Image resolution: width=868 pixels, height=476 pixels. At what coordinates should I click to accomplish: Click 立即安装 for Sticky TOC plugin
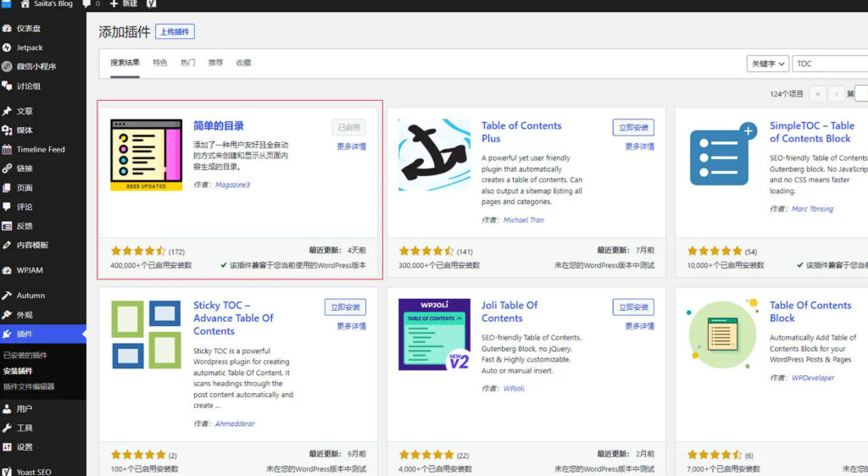point(345,307)
